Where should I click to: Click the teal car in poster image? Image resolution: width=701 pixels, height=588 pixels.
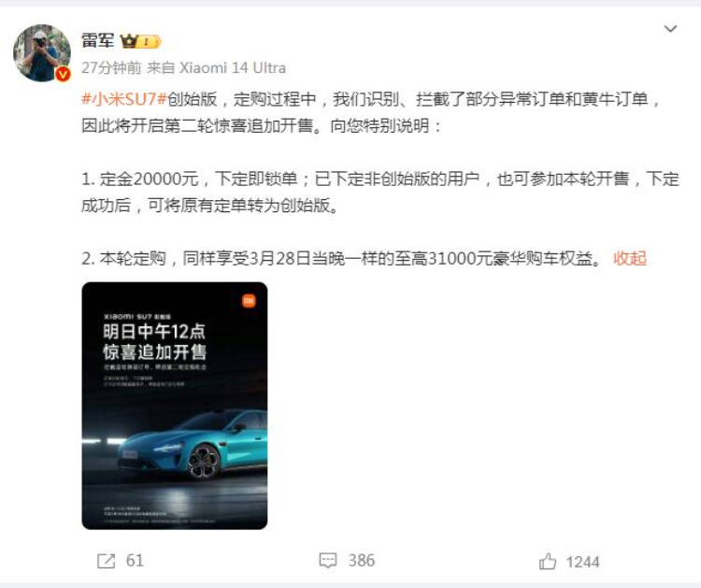193,445
